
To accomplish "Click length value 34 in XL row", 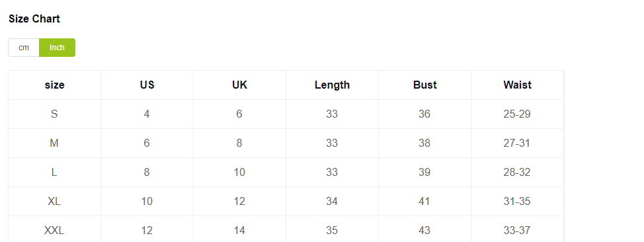I will click(332, 201).
